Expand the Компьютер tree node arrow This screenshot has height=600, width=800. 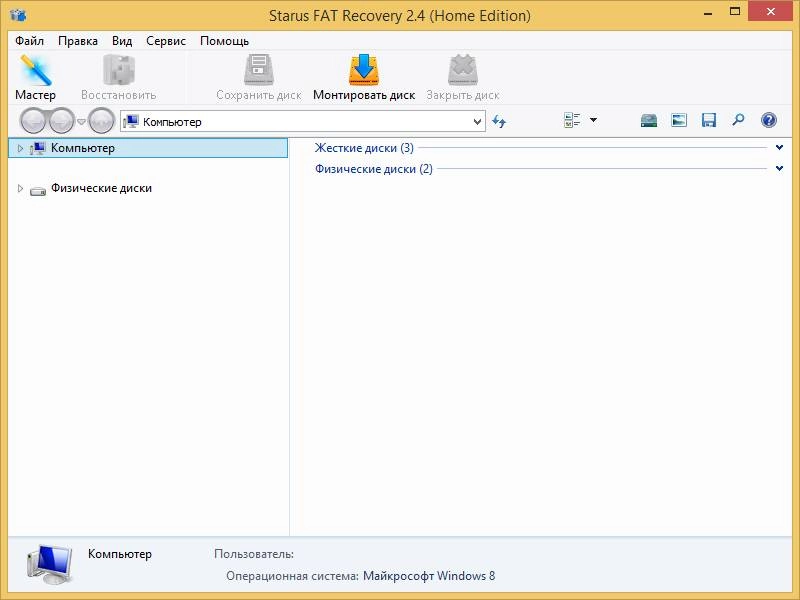[x=20, y=148]
